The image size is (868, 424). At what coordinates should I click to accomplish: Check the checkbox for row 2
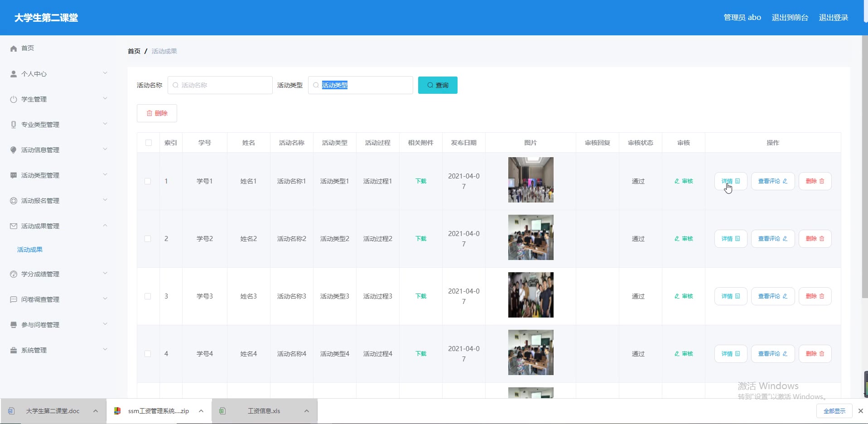[x=148, y=239]
